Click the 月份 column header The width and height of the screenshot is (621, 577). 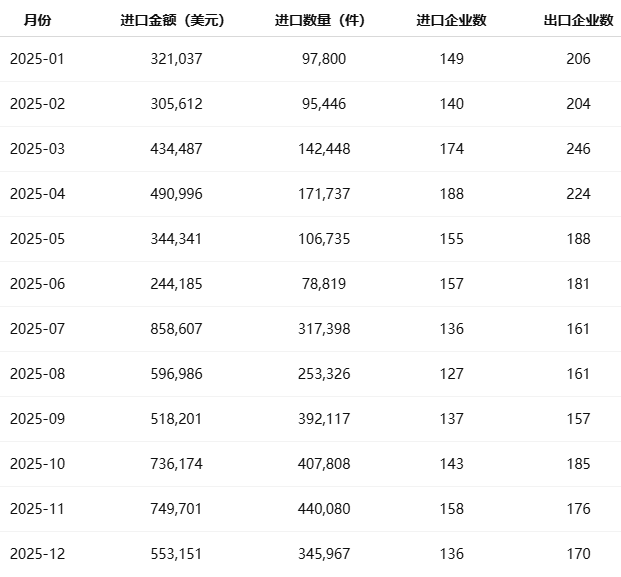coord(37,20)
